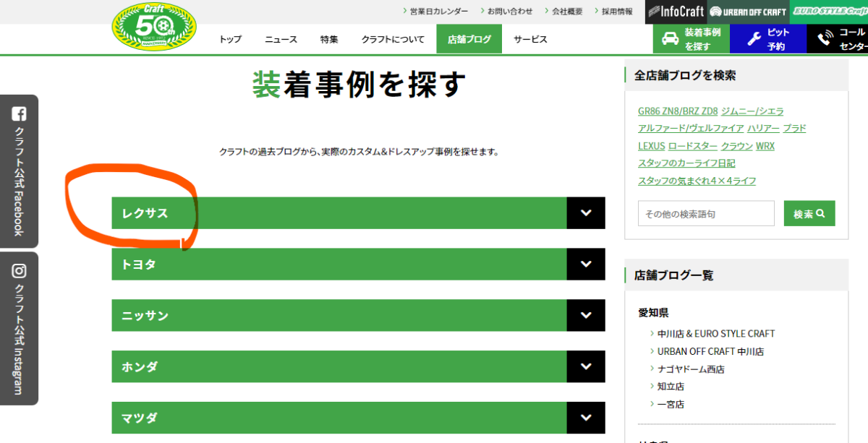Select the 店舗ブログ navigation tab
868x443 pixels.
pos(469,39)
